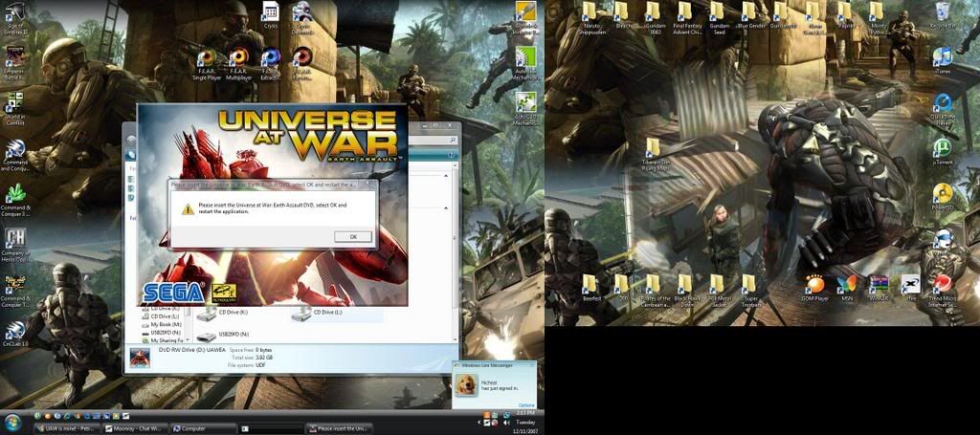980x435 pixels.
Task: Open the Recycle Bin
Action: 943,15
